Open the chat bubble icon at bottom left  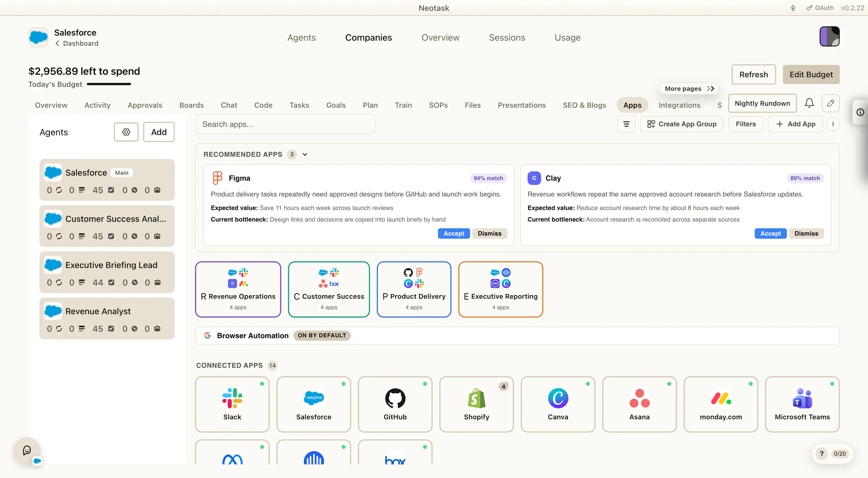point(27,450)
